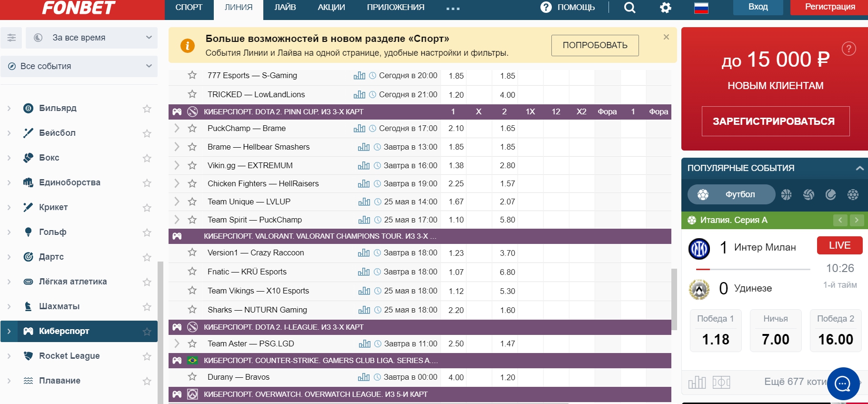Expand the 'Все события' dropdown

pyautogui.click(x=79, y=66)
